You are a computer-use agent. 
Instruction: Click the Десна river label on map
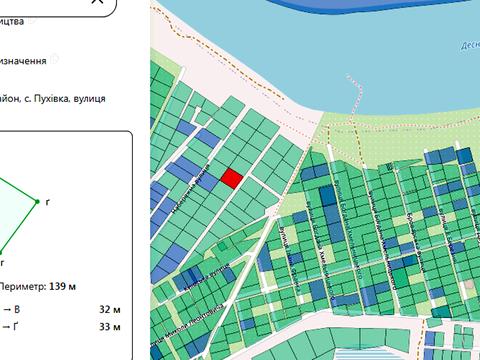click(x=471, y=45)
